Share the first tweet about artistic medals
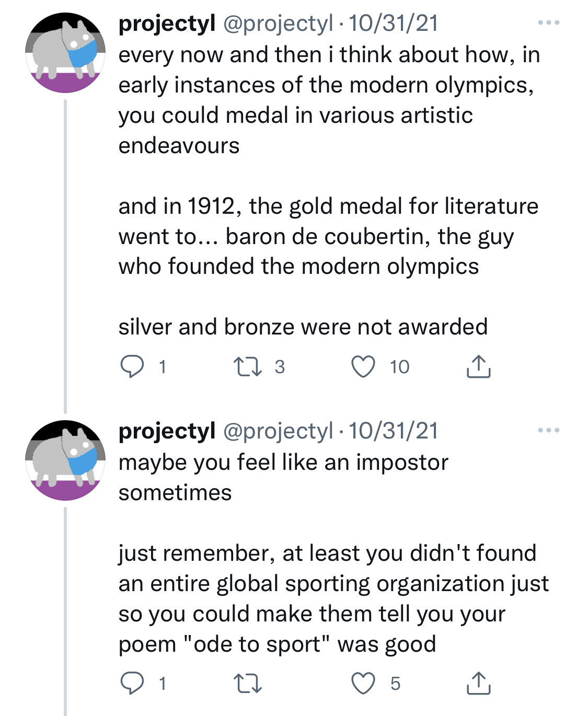The image size is (588, 716). pyautogui.click(x=478, y=366)
